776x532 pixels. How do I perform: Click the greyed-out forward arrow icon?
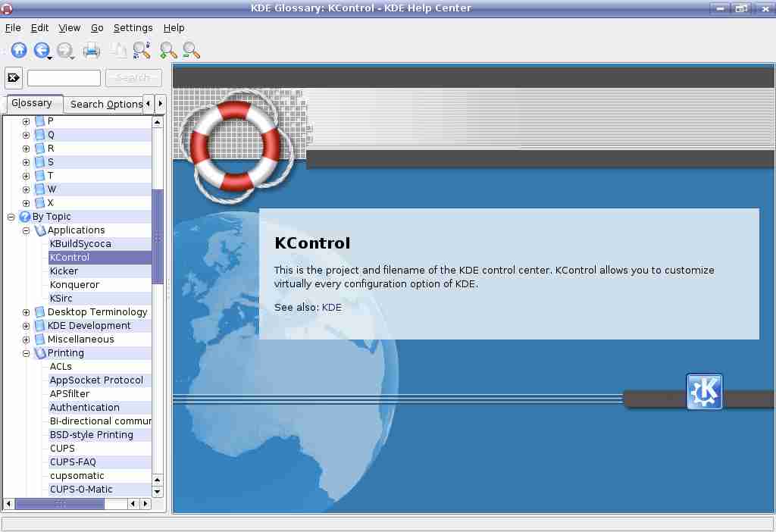(x=64, y=50)
